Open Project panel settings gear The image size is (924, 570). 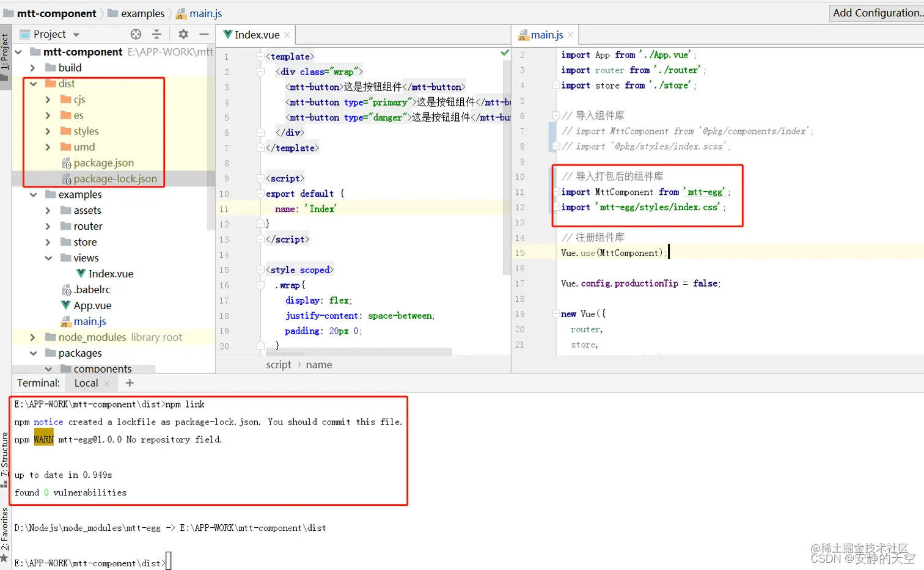pos(183,34)
